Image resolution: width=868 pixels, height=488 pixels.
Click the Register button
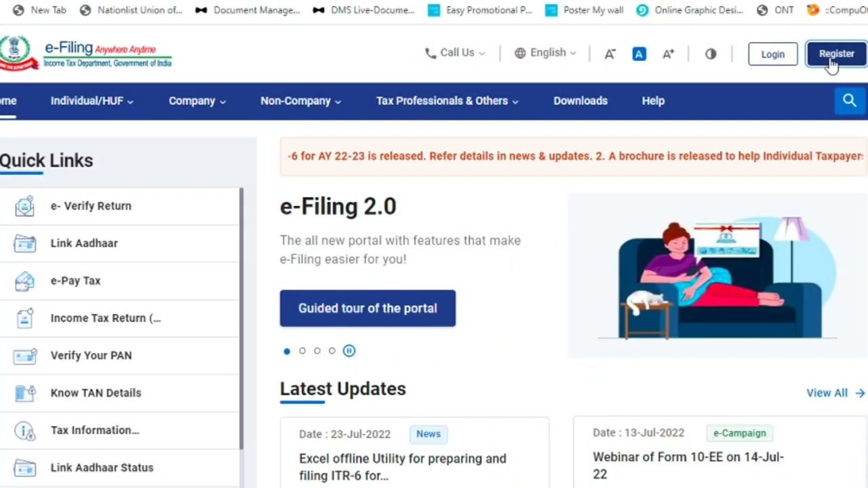pyautogui.click(x=837, y=54)
